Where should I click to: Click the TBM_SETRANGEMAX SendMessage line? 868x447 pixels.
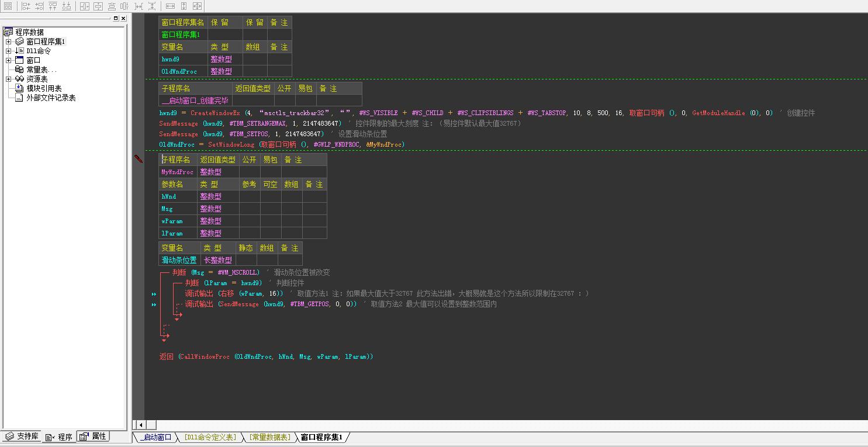340,123
